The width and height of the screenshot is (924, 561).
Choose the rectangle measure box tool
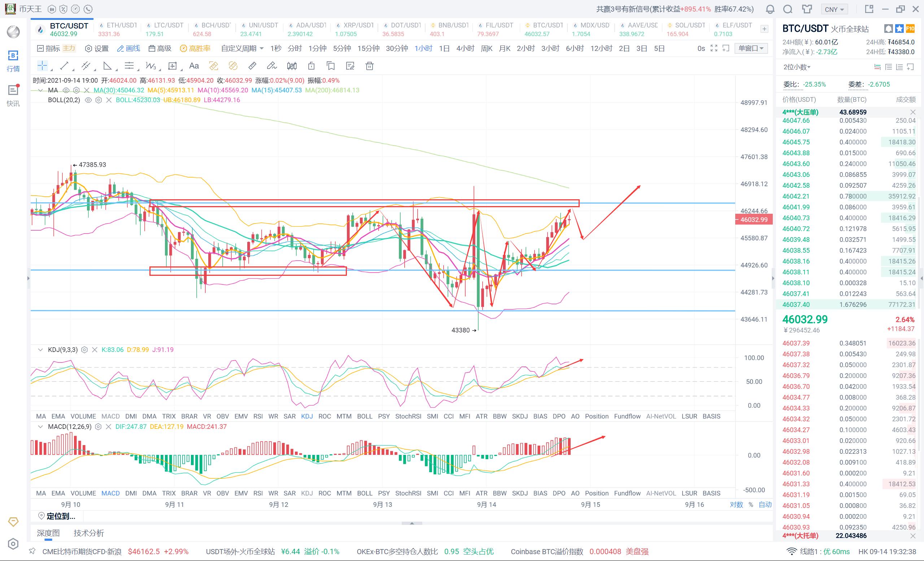(173, 66)
